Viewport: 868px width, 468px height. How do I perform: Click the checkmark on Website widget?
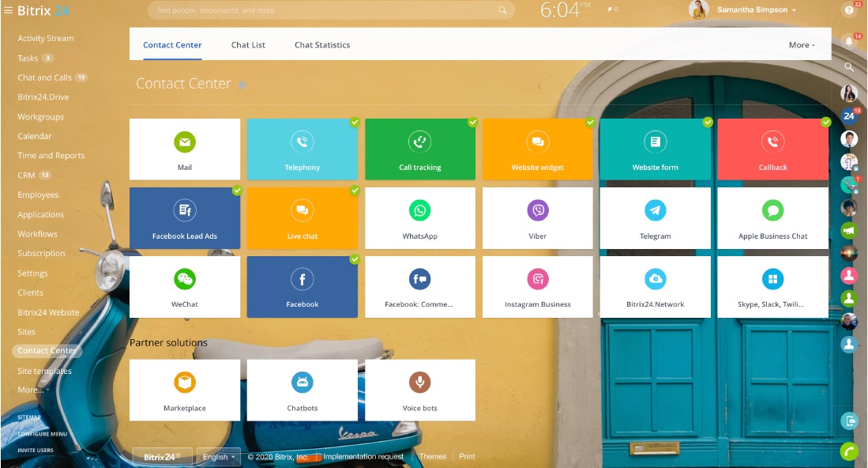590,123
